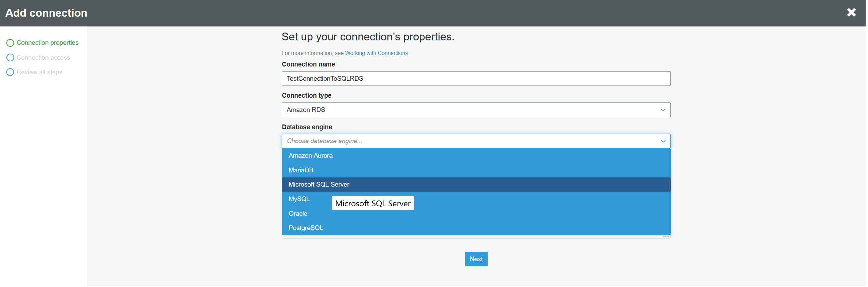This screenshot has height=287, width=868.
Task: Choose MariaDB as database engine
Action: [301, 170]
